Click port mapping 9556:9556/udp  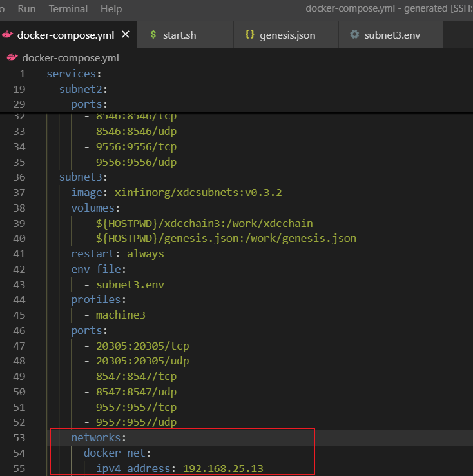pyautogui.click(x=136, y=163)
